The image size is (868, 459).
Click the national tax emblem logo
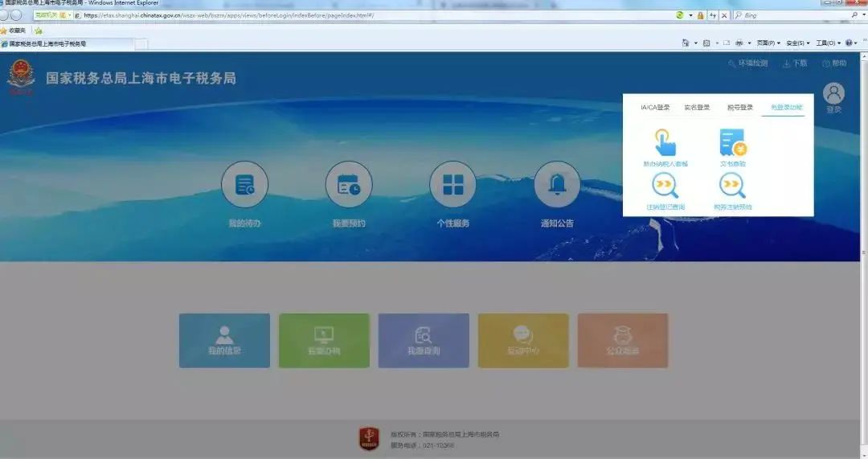click(x=21, y=77)
